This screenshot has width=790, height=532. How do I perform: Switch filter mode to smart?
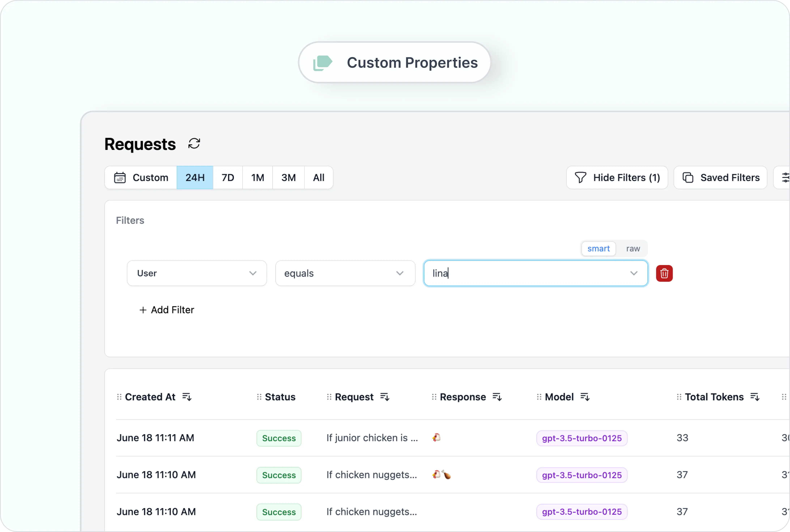(598, 249)
